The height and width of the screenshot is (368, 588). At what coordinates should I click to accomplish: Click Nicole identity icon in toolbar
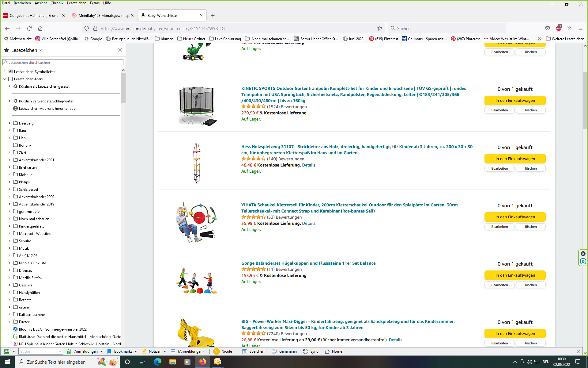(217, 351)
